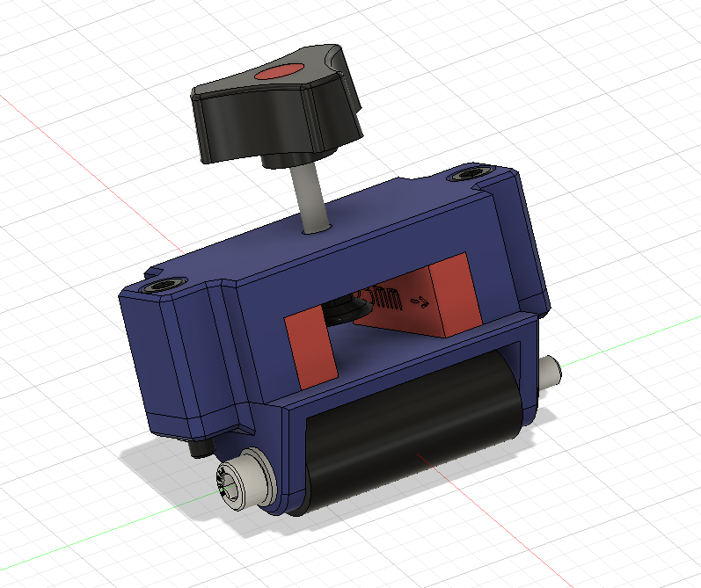Click the red circular cap on the knob
This screenshot has height=588, width=701.
pyautogui.click(x=280, y=71)
